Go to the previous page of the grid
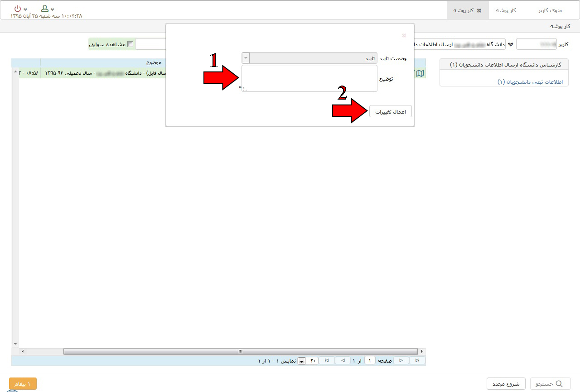Image resolution: width=580 pixels, height=392 pixels. point(343,360)
